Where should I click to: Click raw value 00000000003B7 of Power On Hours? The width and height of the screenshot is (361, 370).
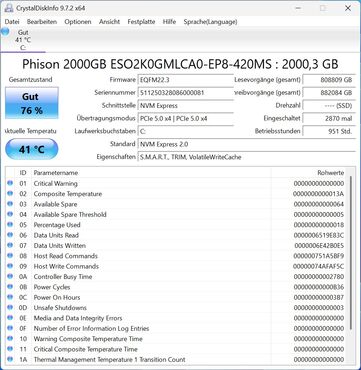[319, 297]
